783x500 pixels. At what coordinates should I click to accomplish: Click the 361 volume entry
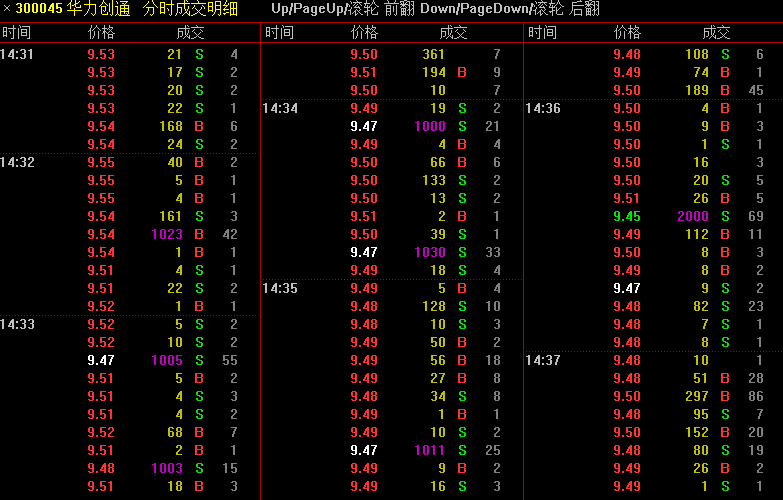coord(434,54)
